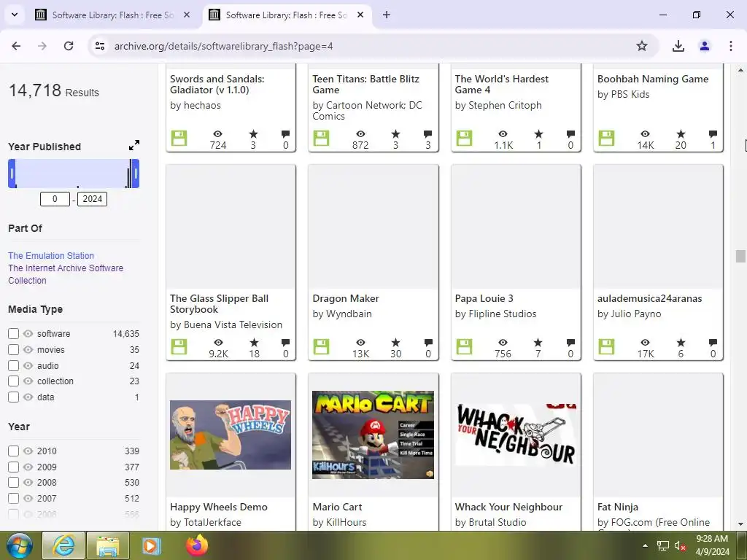Check the movies media type checkbox
747x560 pixels.
click(13, 349)
